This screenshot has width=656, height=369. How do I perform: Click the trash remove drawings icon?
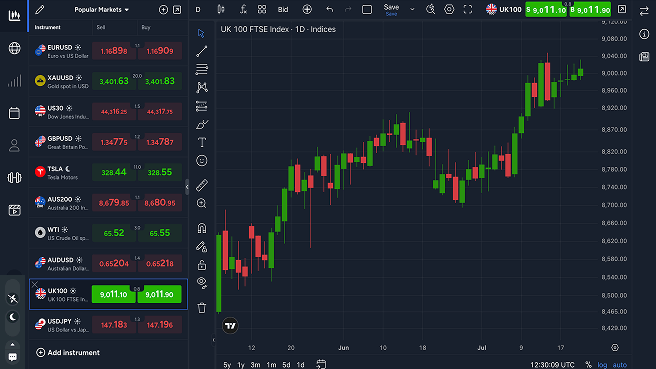[202, 308]
